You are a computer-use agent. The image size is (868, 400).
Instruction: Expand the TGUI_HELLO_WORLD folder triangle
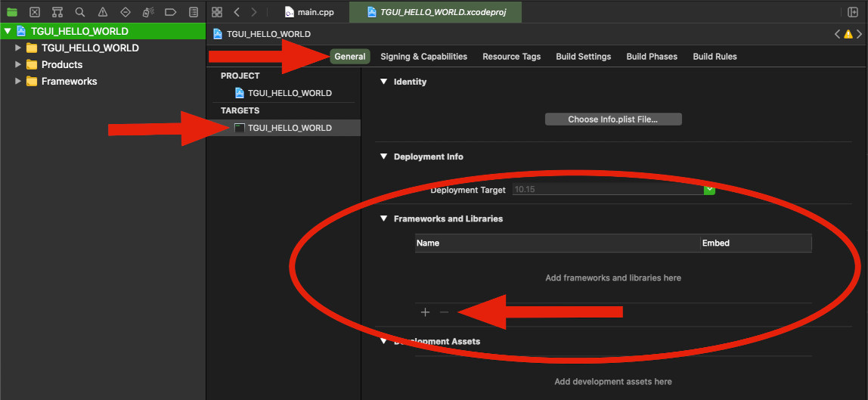(18, 48)
